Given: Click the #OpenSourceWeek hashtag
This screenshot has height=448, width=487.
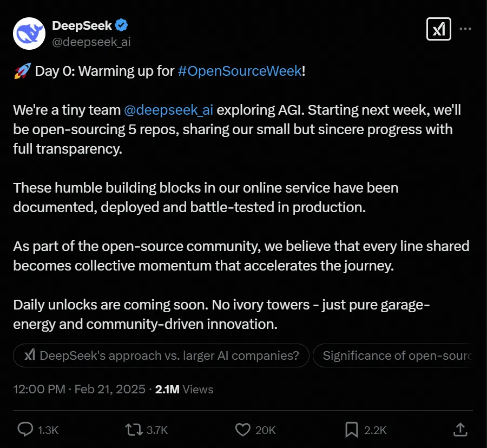Looking at the screenshot, I should click(x=239, y=71).
